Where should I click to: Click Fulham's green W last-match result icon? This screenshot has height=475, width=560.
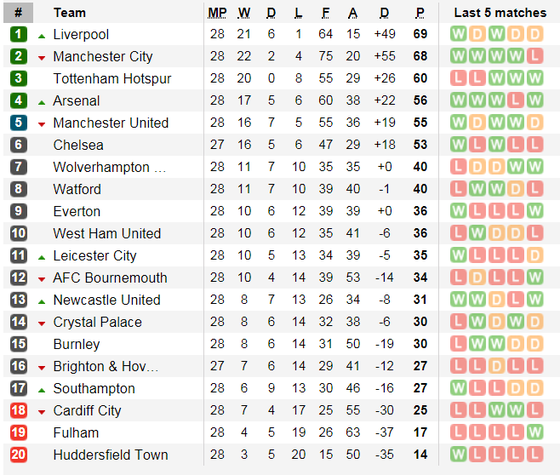[x=535, y=432]
